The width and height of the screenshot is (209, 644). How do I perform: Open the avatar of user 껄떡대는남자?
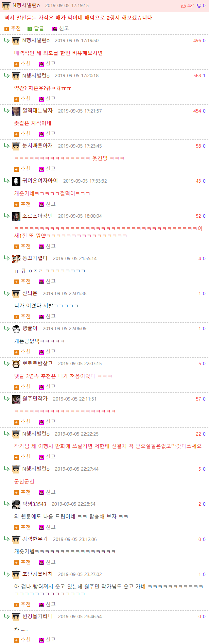point(16,111)
